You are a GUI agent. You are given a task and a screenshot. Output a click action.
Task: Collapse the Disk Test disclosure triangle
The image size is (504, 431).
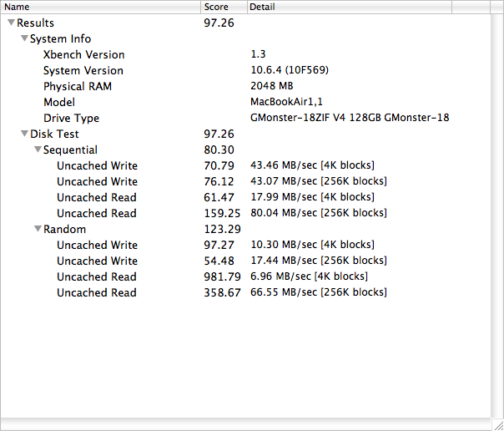(24, 134)
